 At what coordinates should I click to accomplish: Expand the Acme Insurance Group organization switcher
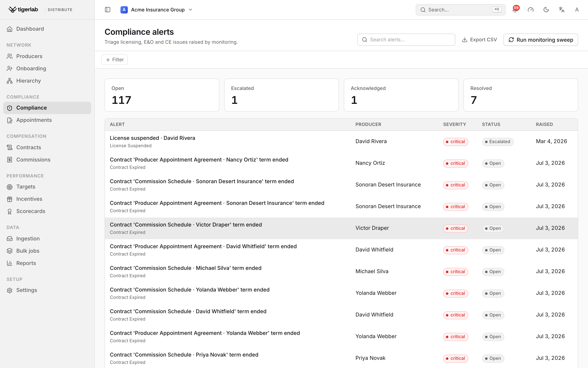coord(156,10)
